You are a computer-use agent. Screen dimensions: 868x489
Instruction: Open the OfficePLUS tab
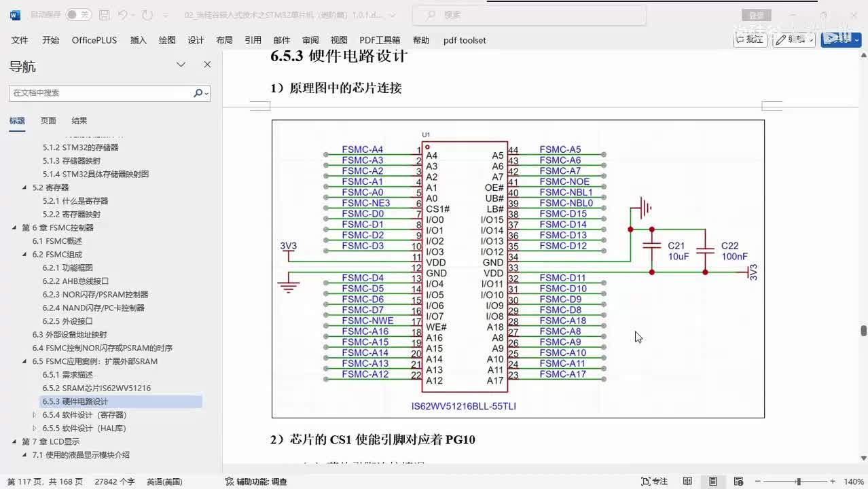click(x=94, y=40)
